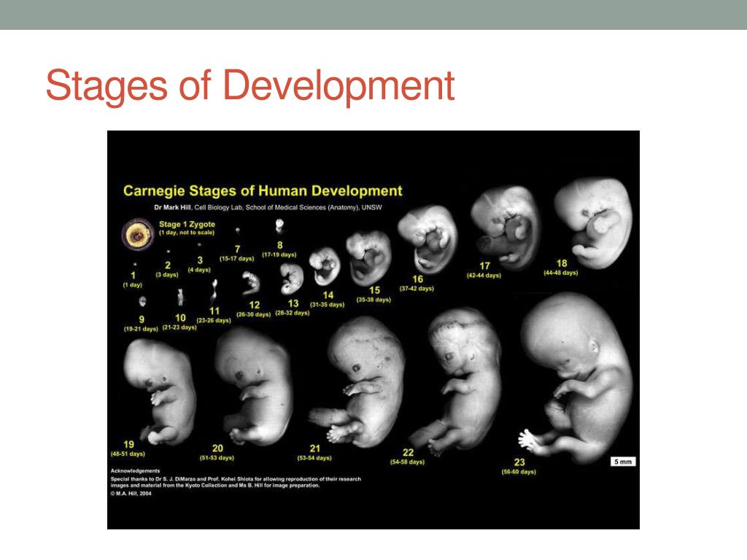Screen dimensions: 747x560
Task: Click the stage "22" label above "(54-58 days)"
Action: click(408, 452)
